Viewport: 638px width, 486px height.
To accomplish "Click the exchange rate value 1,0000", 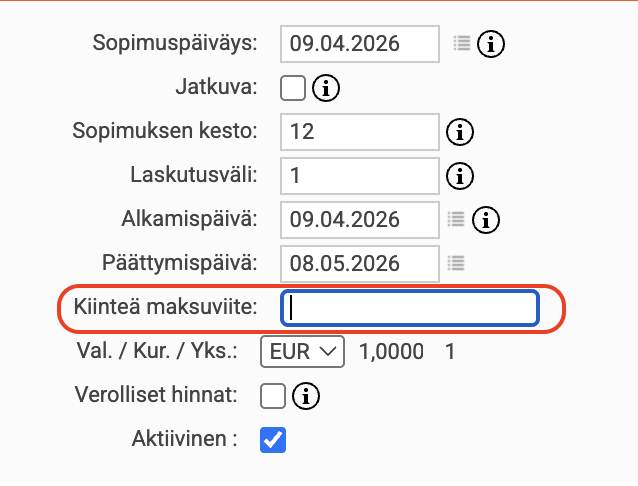I will click(x=391, y=352).
